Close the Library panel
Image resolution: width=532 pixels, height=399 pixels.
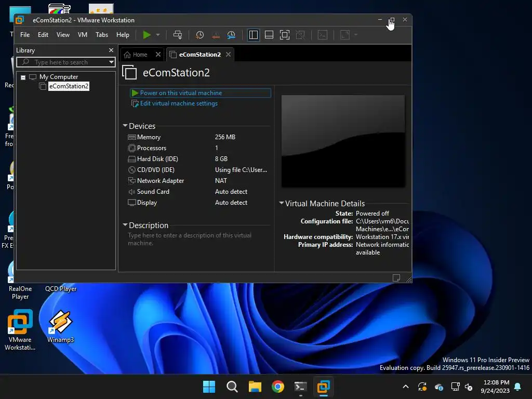111,50
